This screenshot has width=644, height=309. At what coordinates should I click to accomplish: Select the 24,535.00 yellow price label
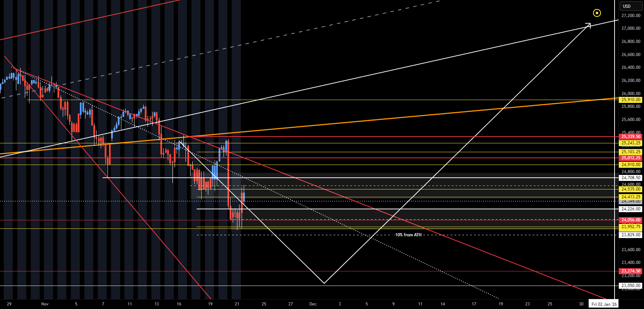(x=631, y=189)
